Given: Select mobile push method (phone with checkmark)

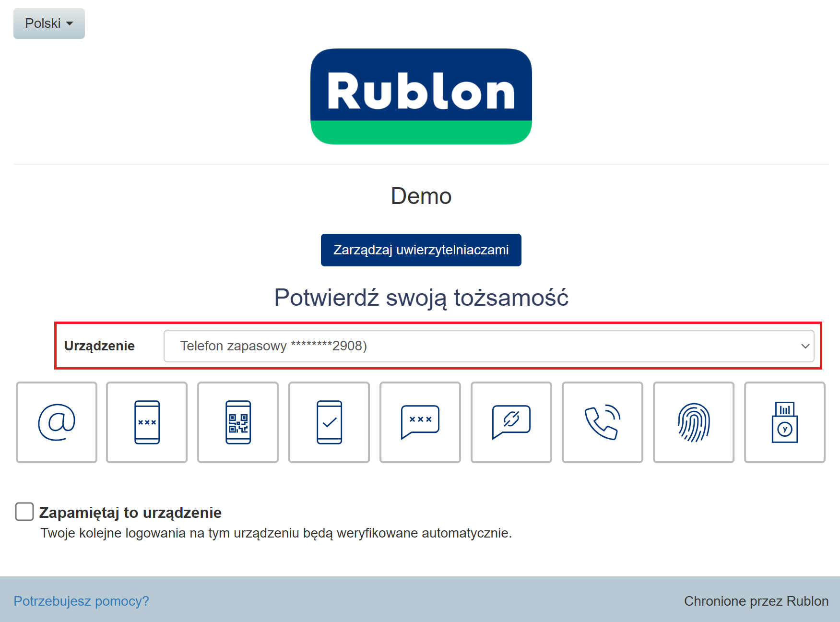Looking at the screenshot, I should tap(329, 422).
